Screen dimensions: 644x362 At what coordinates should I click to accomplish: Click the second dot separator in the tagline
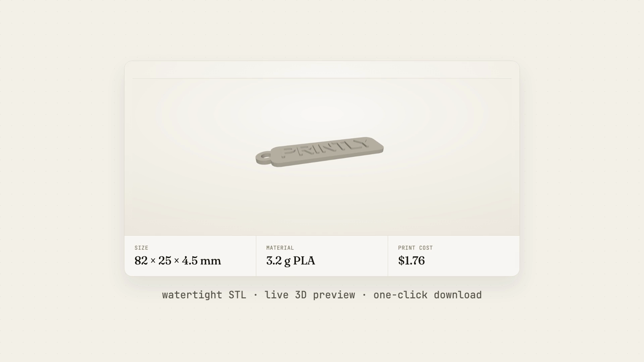(364, 295)
